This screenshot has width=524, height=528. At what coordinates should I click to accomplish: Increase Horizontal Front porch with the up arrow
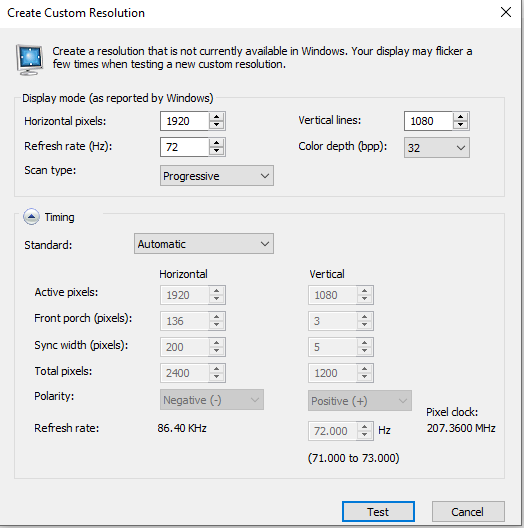pos(217,317)
